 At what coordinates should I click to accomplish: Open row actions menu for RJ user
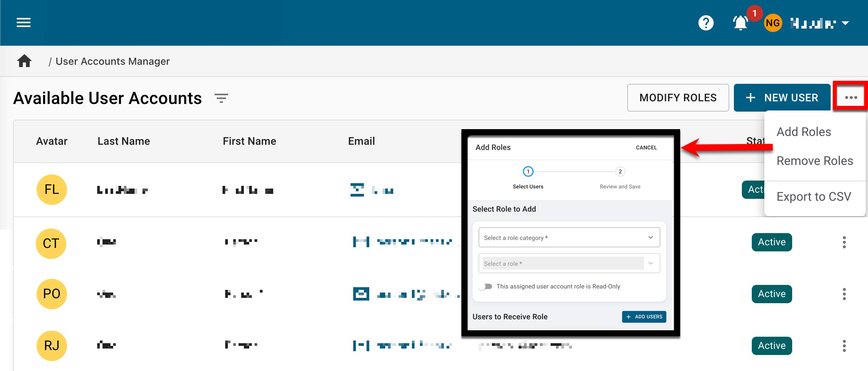844,346
